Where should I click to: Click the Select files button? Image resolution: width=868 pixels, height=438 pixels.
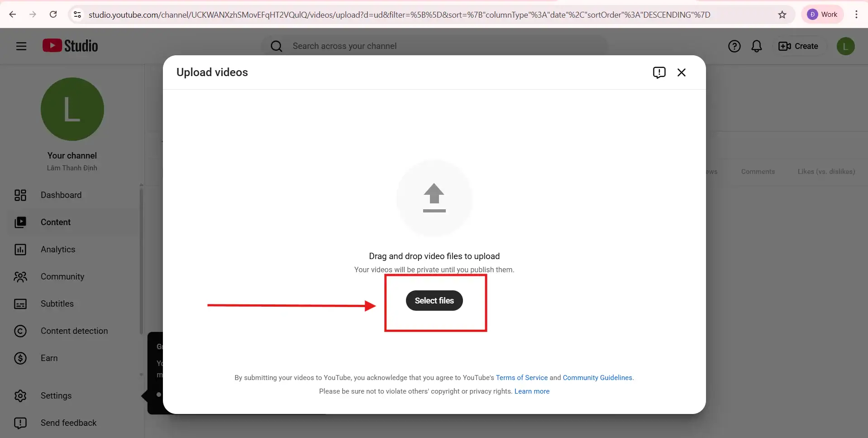pyautogui.click(x=434, y=301)
